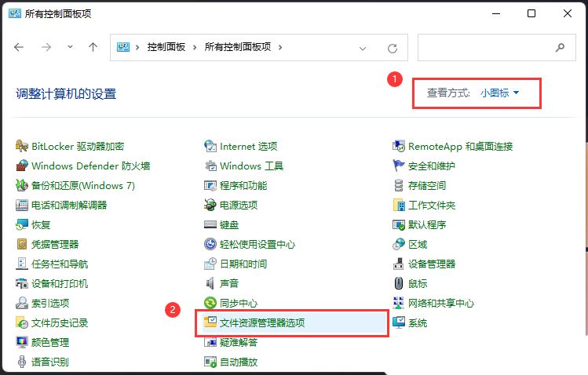Open the 疑难解答 icon
Screen dimensions: 588x375
click(x=210, y=342)
